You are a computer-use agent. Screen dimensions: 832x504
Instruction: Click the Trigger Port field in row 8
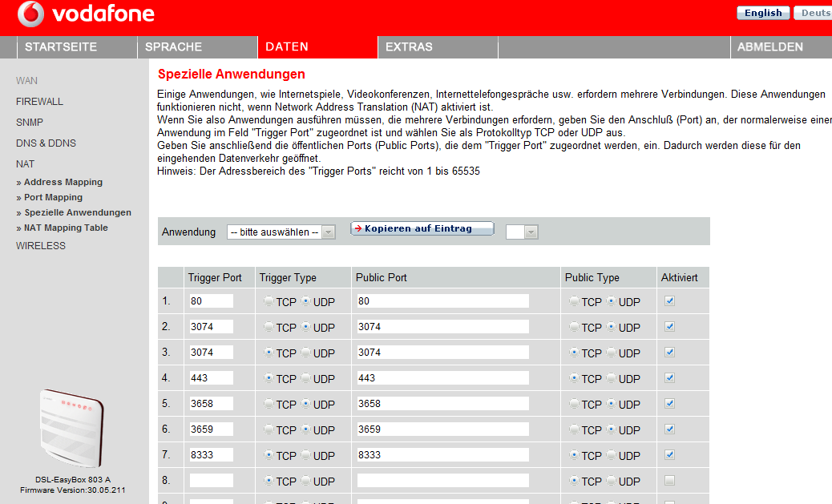point(211,481)
